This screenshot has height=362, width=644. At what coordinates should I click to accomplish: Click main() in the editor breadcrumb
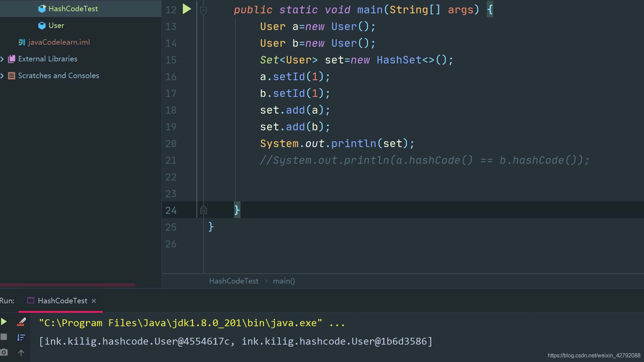tap(284, 281)
